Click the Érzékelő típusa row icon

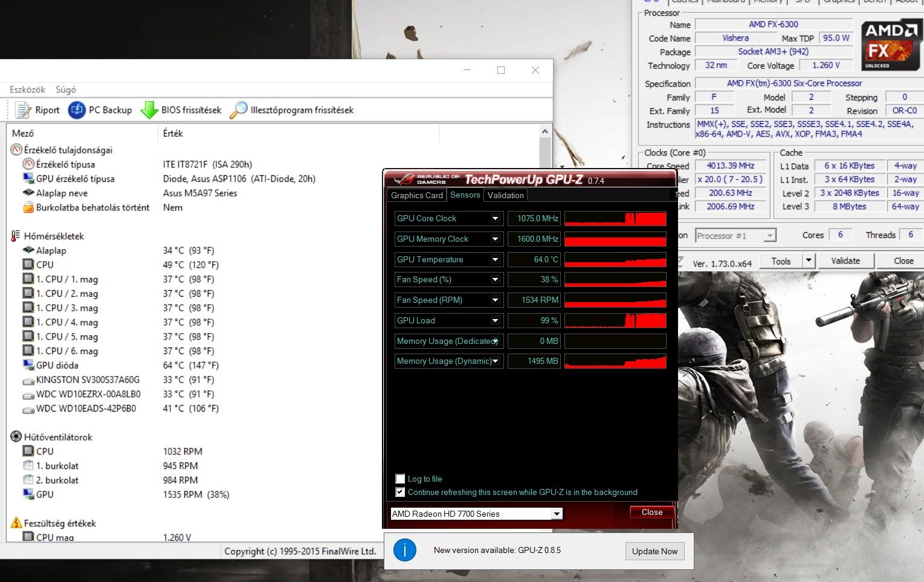[28, 164]
